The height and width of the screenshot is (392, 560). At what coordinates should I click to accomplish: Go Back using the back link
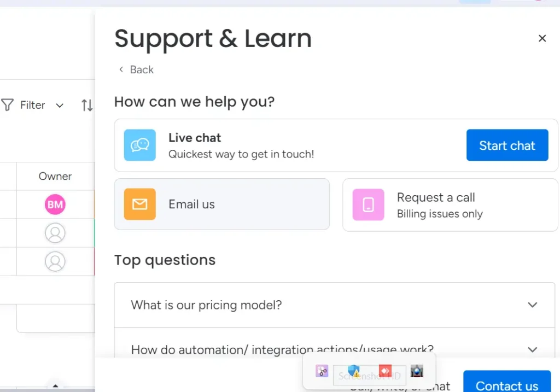(x=135, y=69)
